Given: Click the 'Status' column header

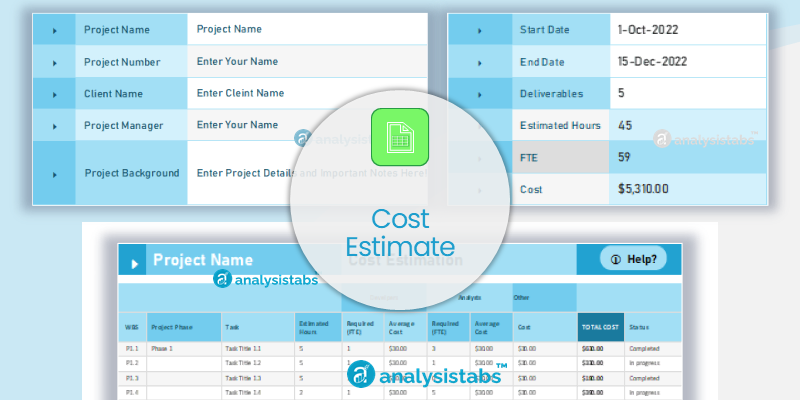Looking at the screenshot, I should [x=653, y=327].
